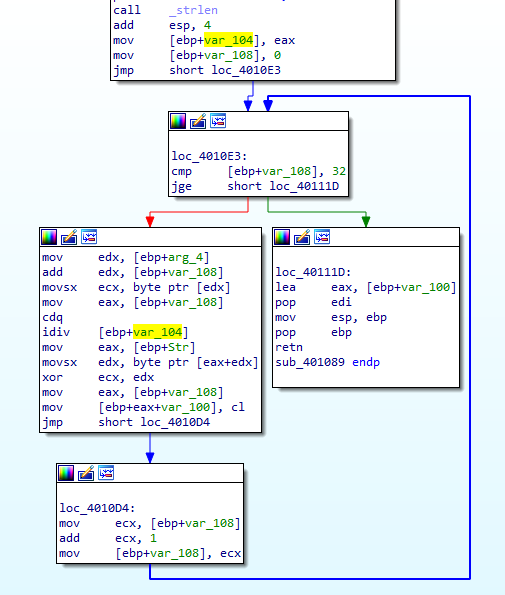Click graph-group icon in loc_4010E3 node
The width and height of the screenshot is (505, 595).
pyautogui.click(x=218, y=121)
